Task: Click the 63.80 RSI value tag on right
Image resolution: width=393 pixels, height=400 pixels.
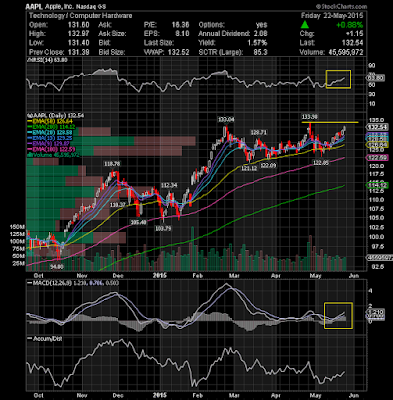Action: click(x=376, y=78)
